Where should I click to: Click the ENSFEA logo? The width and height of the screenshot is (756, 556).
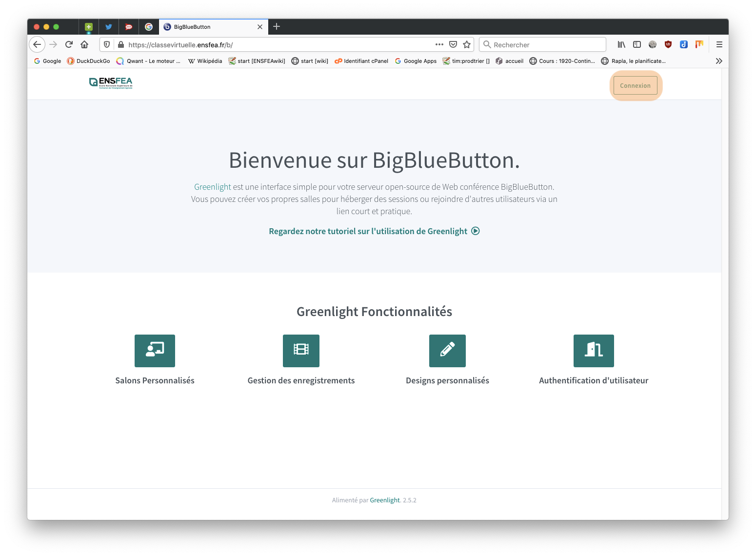(x=111, y=83)
